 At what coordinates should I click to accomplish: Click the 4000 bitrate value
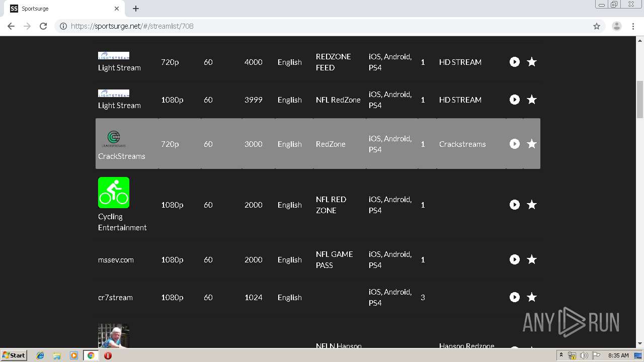point(254,62)
